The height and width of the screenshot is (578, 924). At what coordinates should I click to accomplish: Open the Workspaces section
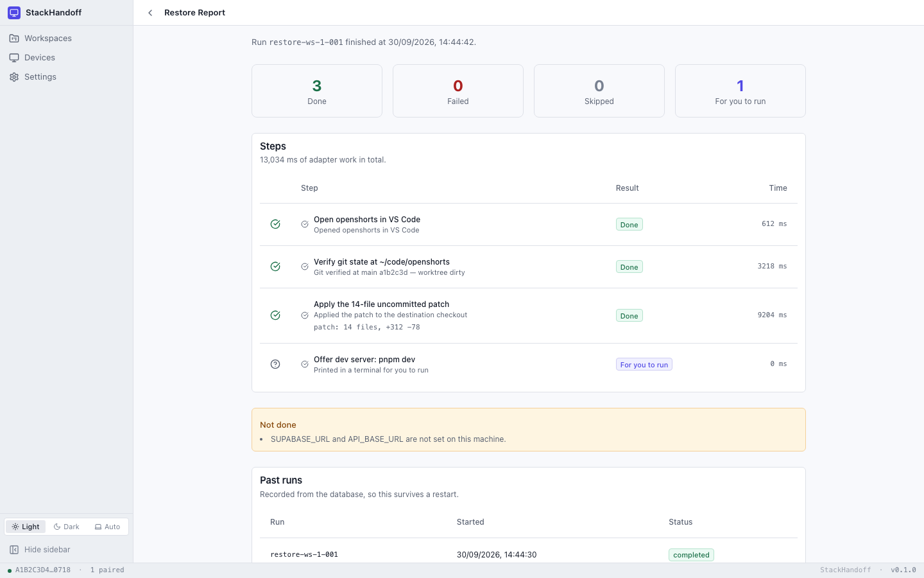[x=66, y=39]
